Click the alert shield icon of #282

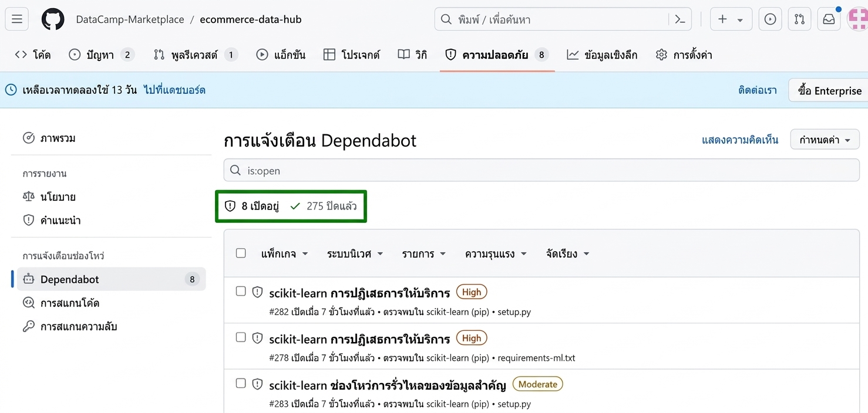tap(257, 292)
